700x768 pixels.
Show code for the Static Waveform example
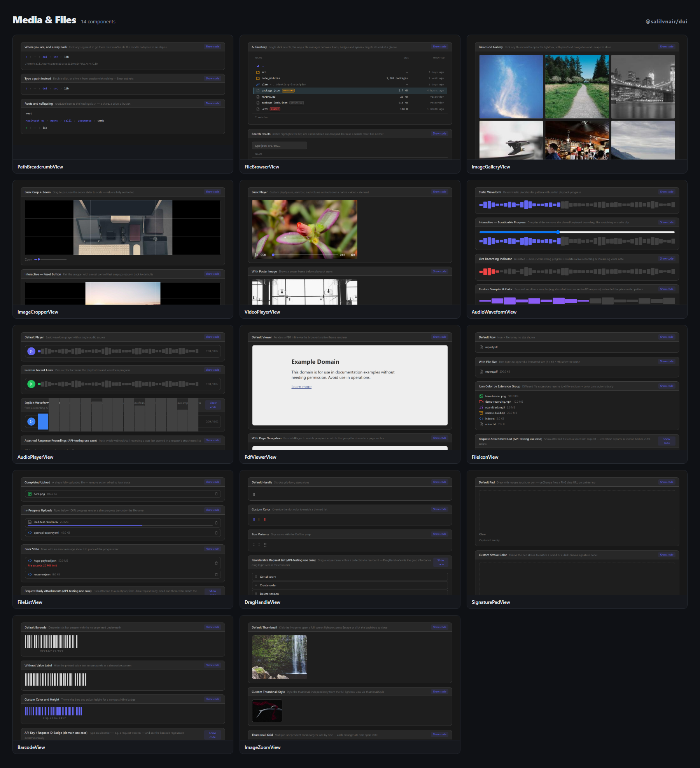667,192
